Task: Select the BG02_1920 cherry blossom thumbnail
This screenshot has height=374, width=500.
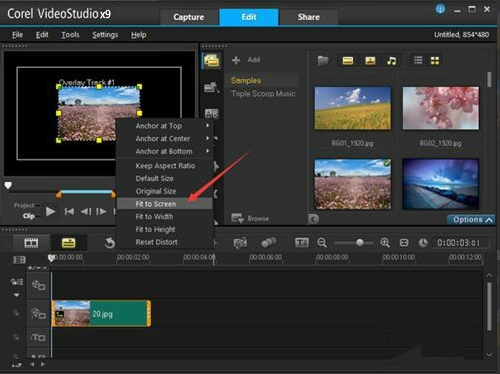Action: click(x=441, y=108)
